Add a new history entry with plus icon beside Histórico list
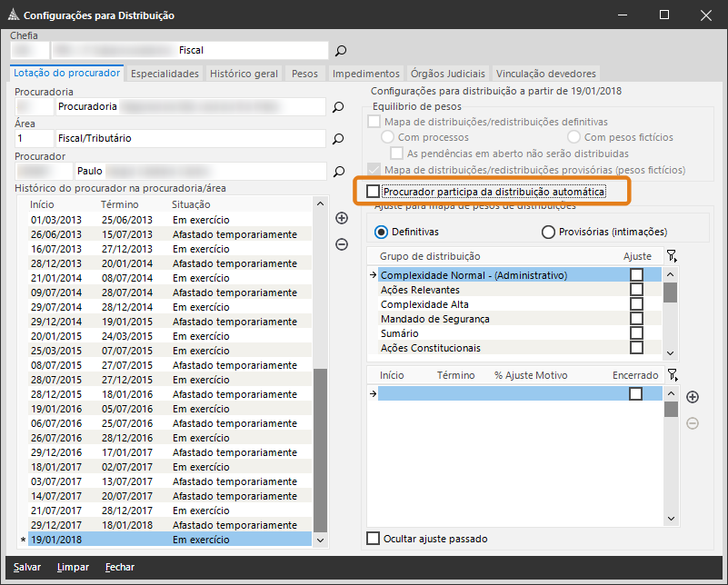 [x=342, y=218]
